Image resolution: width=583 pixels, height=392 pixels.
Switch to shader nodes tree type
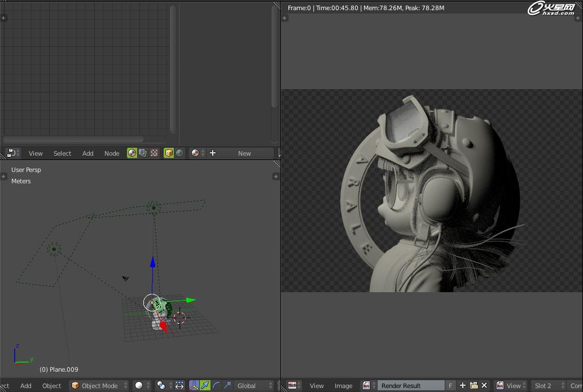[132, 153]
